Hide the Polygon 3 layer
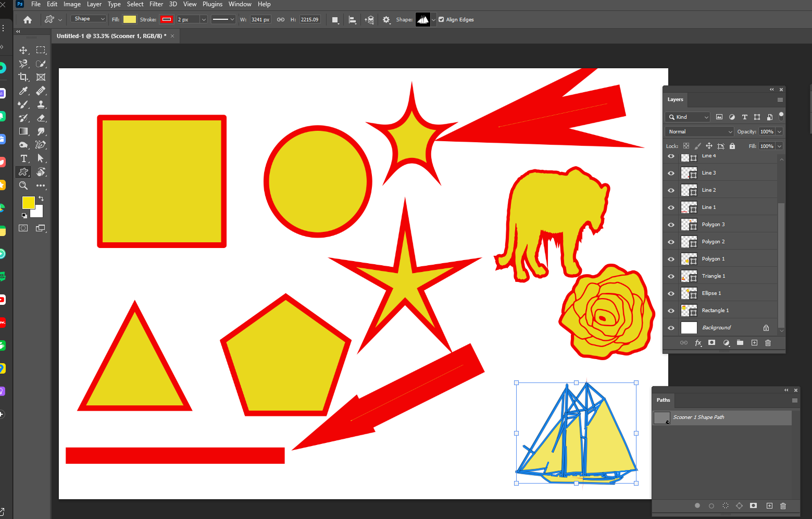The image size is (812, 519). pyautogui.click(x=671, y=225)
